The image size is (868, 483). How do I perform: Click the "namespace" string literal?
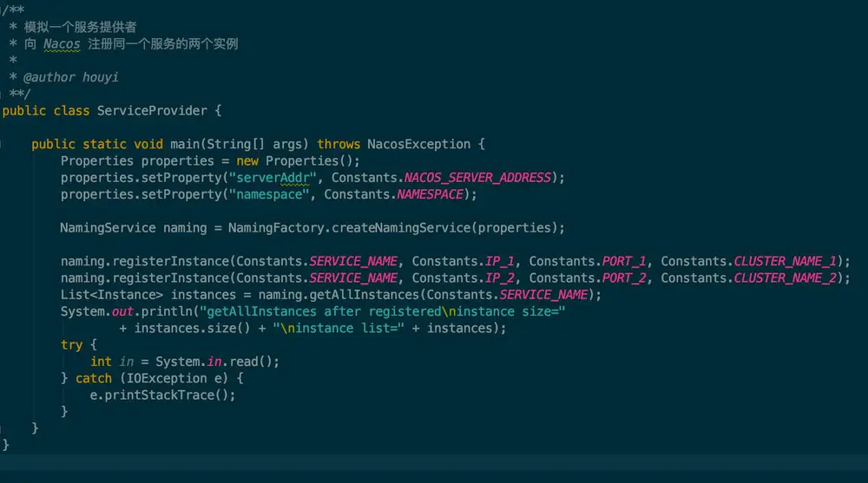pyautogui.click(x=269, y=194)
